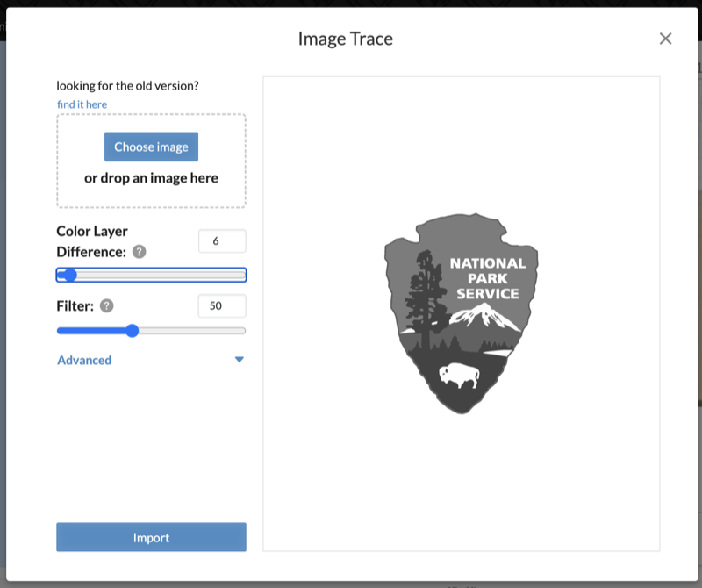Image resolution: width=702 pixels, height=588 pixels.
Task: Click the National Park Service preview image
Action: point(462,313)
